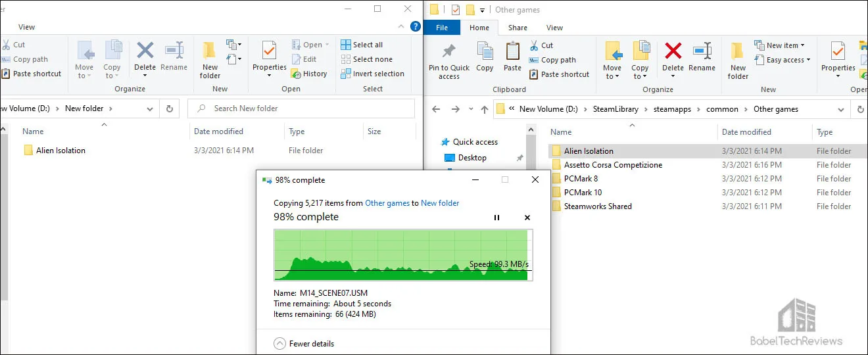Viewport: 868px width, 355px height.
Task: Click Select all in left window ribbon
Action: coord(362,45)
